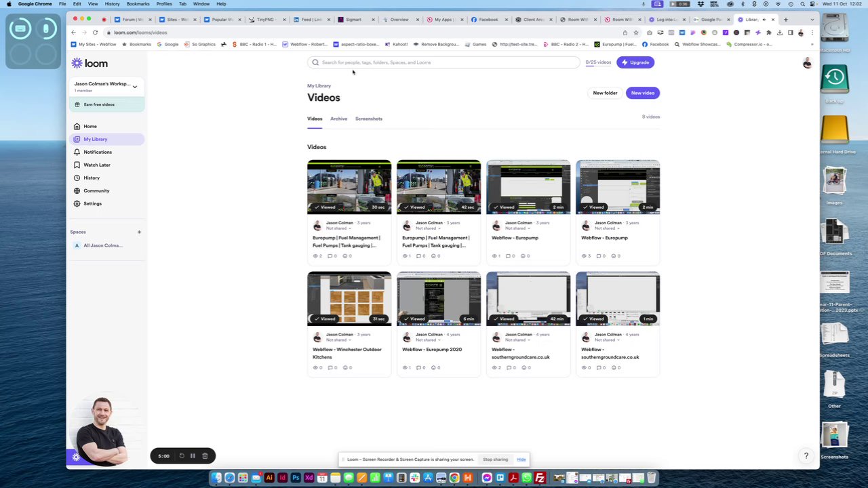Open the Profiles menu in menu bar
The image size is (868, 488).
click(x=164, y=4)
